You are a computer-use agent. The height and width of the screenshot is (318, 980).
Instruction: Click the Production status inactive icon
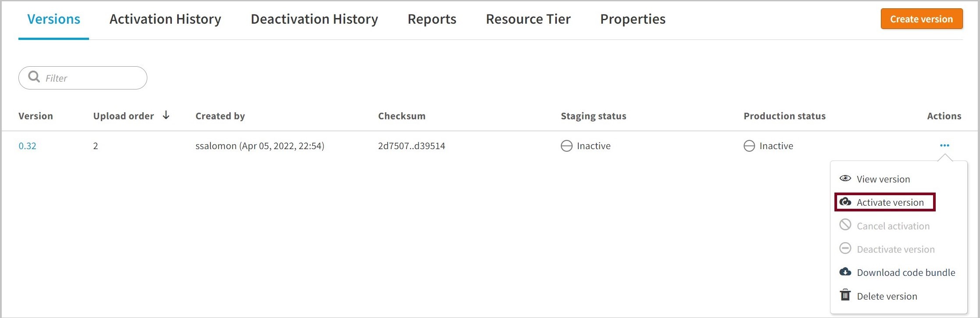click(749, 146)
